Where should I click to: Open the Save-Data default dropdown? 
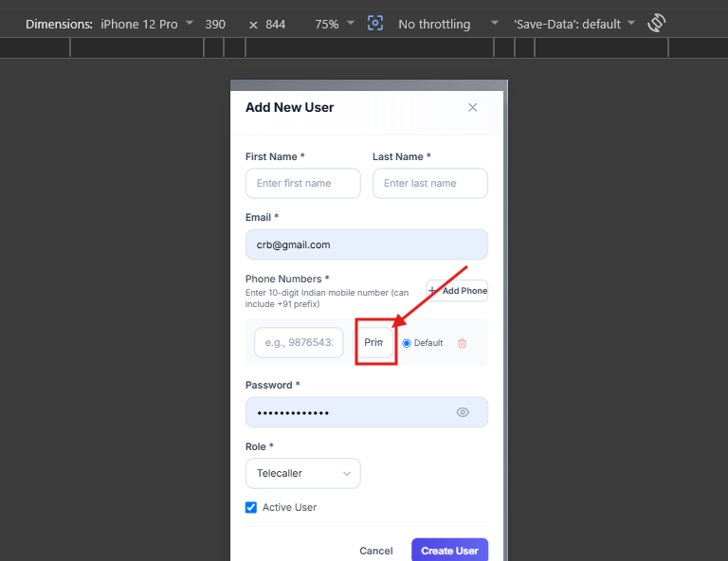(x=573, y=24)
